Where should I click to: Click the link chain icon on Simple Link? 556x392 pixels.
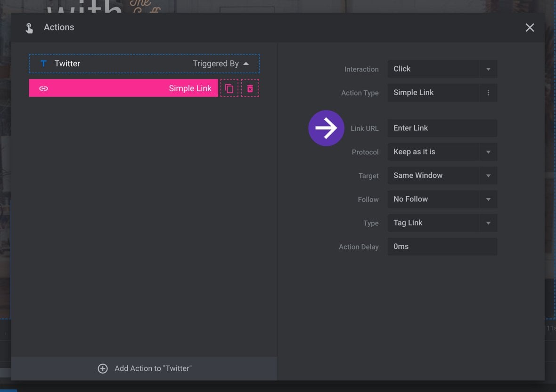[x=44, y=88]
